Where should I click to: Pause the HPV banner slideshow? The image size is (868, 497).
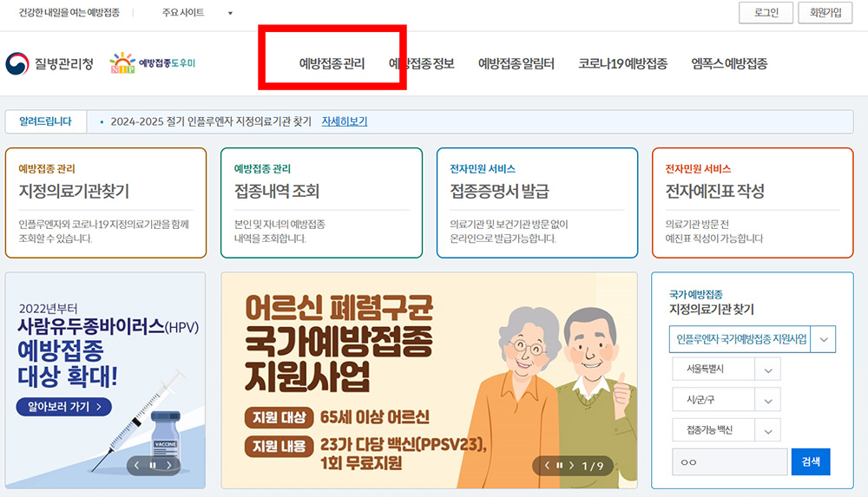tap(153, 466)
